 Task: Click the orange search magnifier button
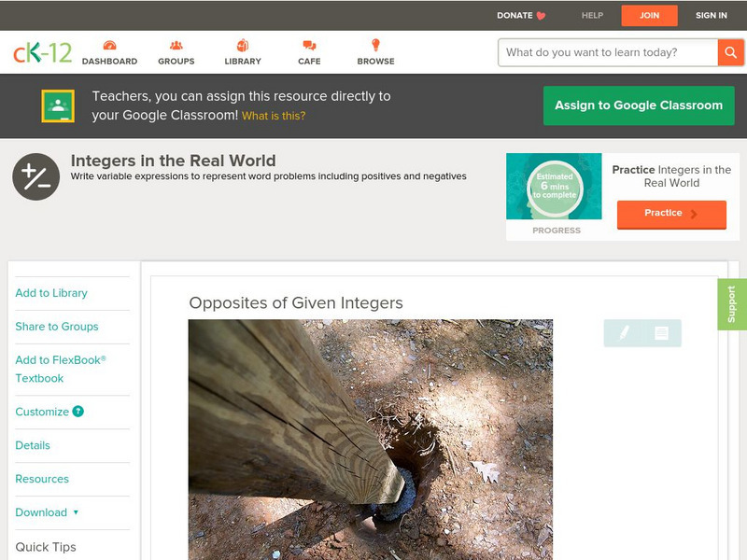730,52
